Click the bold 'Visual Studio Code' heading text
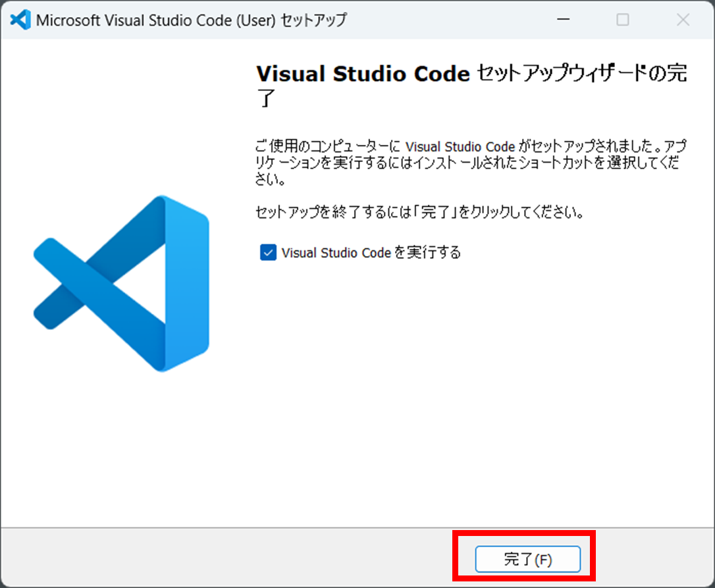This screenshot has height=588, width=715. tap(362, 74)
